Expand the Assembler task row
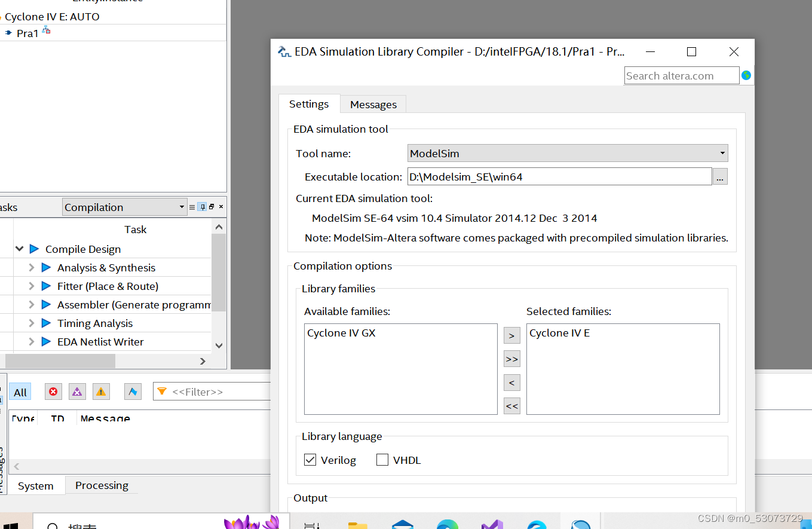Image resolution: width=812 pixels, height=529 pixels. coord(32,305)
